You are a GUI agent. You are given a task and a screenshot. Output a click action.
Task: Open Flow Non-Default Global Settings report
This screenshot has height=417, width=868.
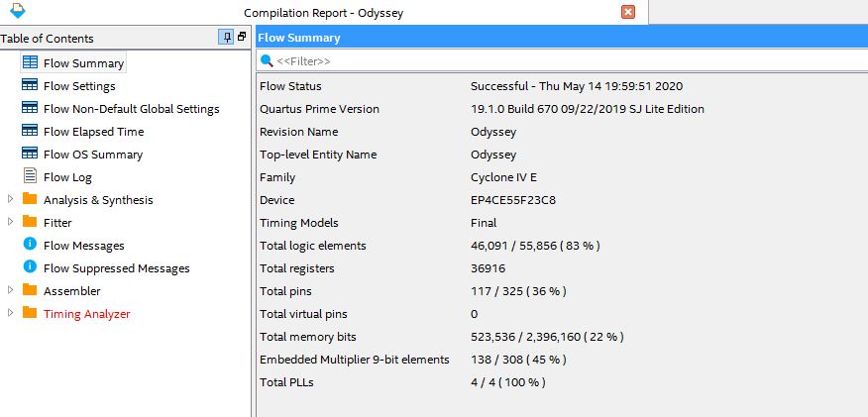[x=132, y=109]
